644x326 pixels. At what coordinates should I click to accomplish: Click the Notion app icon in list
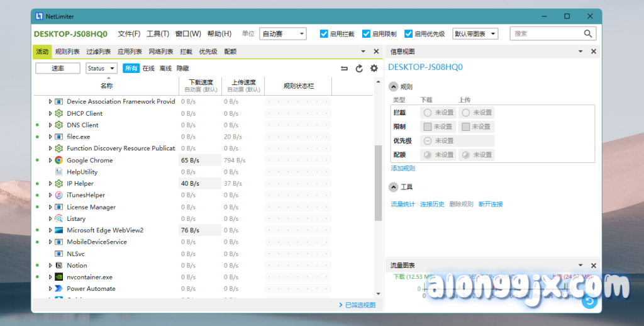(x=59, y=266)
